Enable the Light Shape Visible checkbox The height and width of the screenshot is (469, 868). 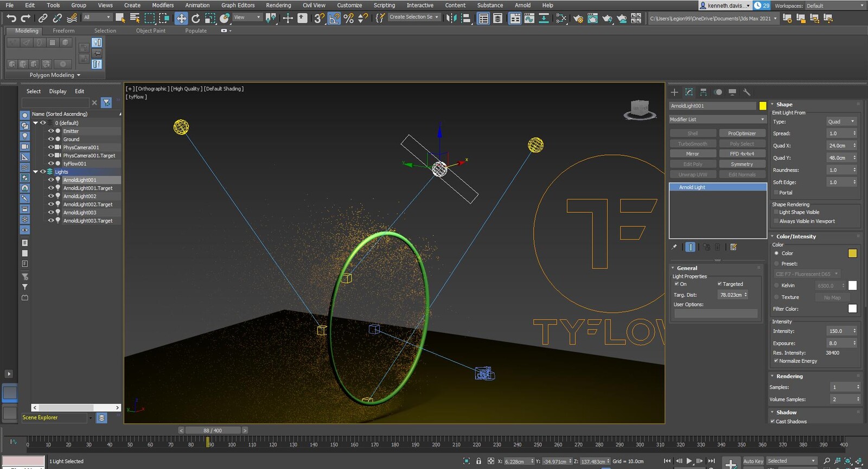click(x=776, y=212)
